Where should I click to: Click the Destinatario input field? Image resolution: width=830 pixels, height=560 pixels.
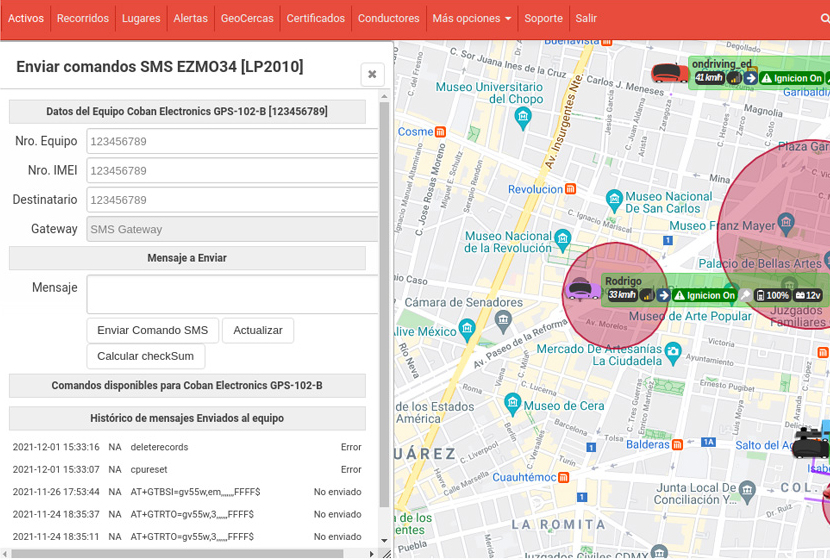pos(232,200)
